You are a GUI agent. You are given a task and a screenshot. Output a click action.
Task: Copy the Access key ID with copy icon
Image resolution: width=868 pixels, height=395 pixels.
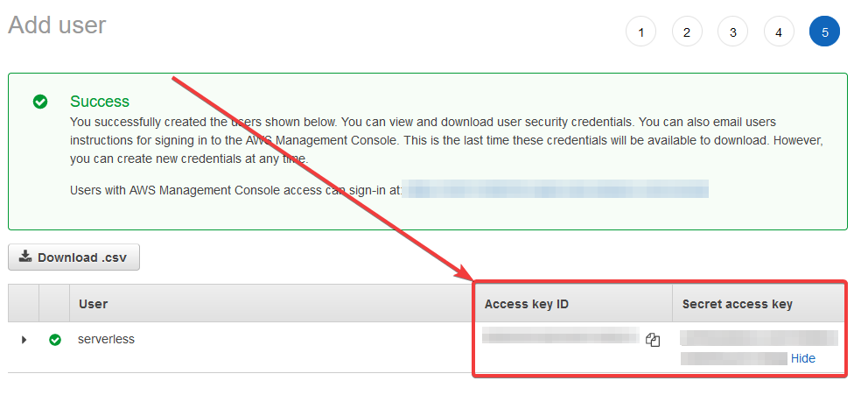coord(653,339)
